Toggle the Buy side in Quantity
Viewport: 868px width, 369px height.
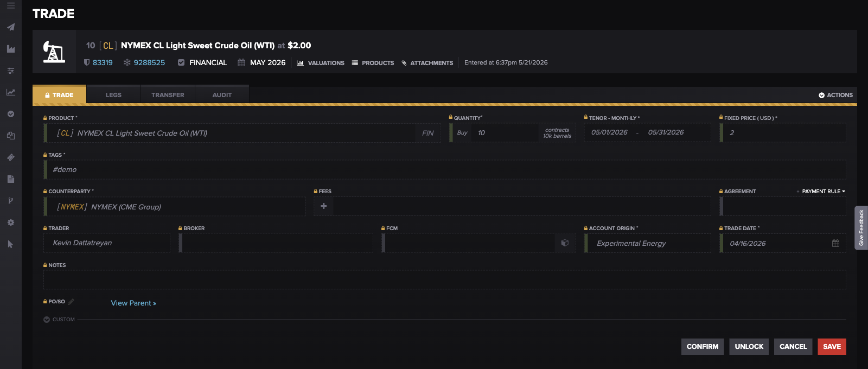click(462, 133)
